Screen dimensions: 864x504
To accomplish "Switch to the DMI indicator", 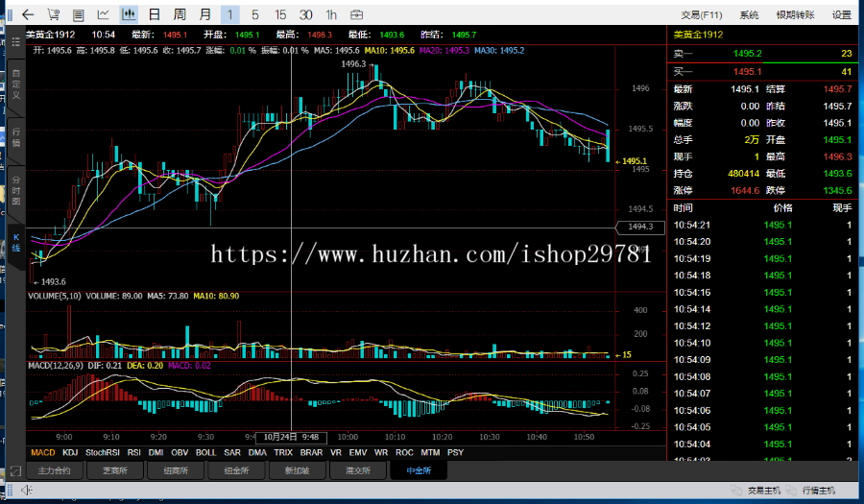I will (156, 453).
